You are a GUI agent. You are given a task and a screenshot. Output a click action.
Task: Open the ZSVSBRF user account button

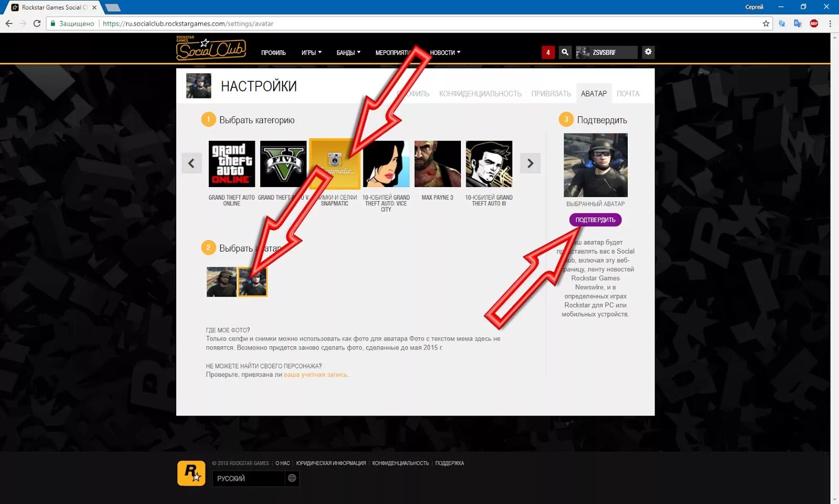coord(607,52)
